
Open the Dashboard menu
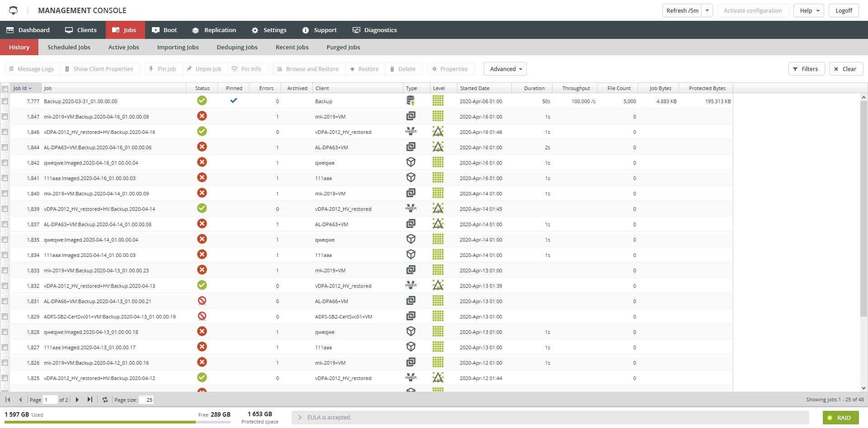[28, 30]
